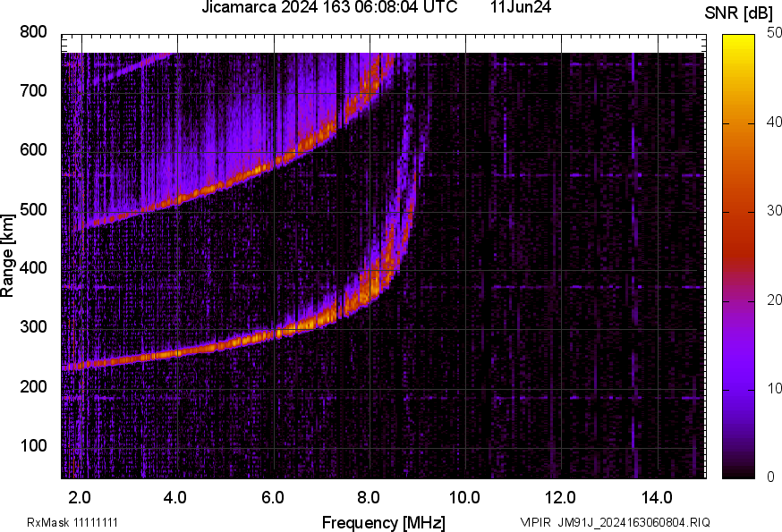This screenshot has height=532, width=782.
Task: Click the range axis tick 300
Action: (x=33, y=327)
